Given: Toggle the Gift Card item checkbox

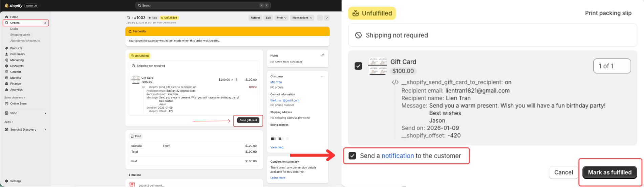Looking at the screenshot, I should point(358,66).
